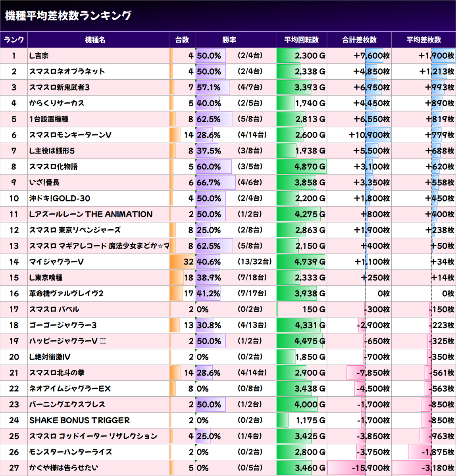This screenshot has width=456, height=476.
Task: Click the 平均差枚数 column header
Action: click(423, 40)
